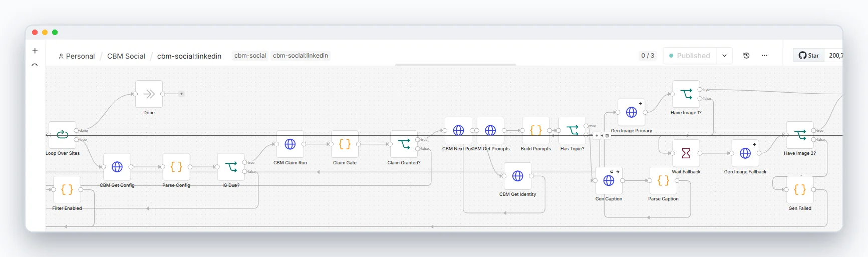Expand the Published dropdown arrow

point(724,56)
